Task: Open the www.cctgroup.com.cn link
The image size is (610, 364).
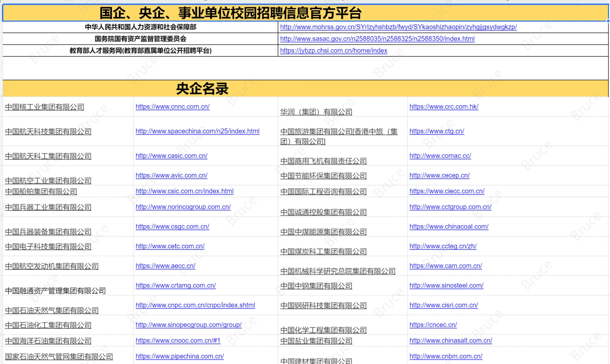Action: click(x=451, y=207)
